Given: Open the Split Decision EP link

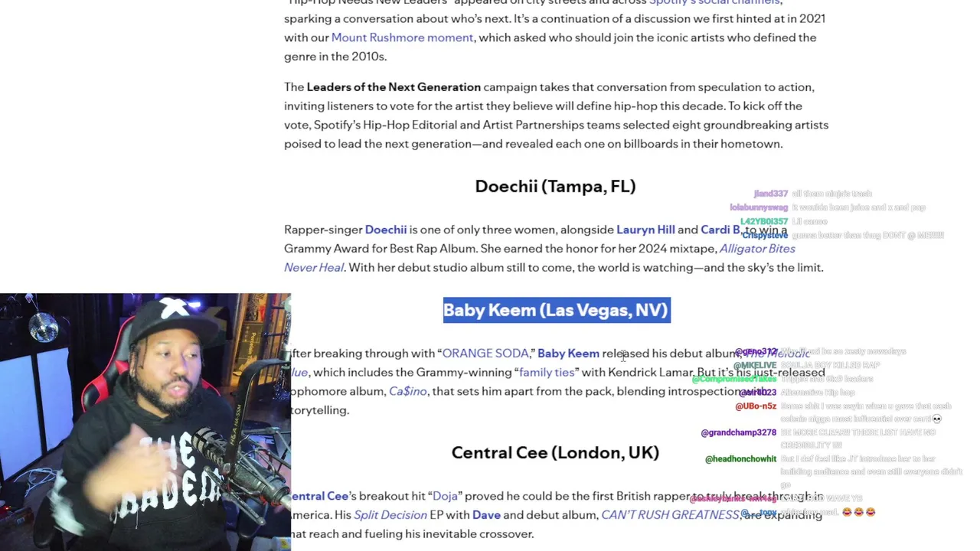Looking at the screenshot, I should pos(390,515).
